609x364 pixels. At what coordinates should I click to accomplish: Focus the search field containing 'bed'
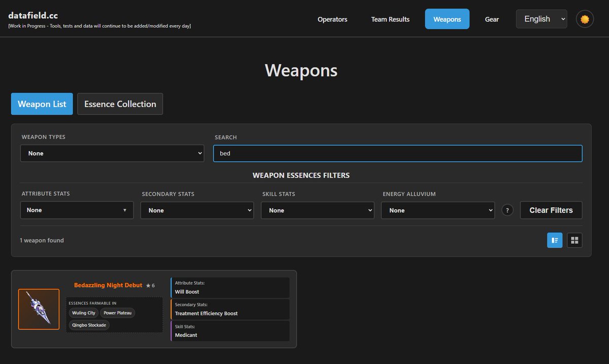[398, 153]
